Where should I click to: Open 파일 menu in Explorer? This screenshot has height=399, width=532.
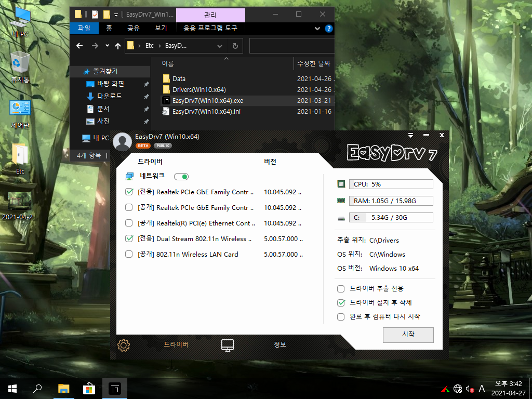(84, 28)
